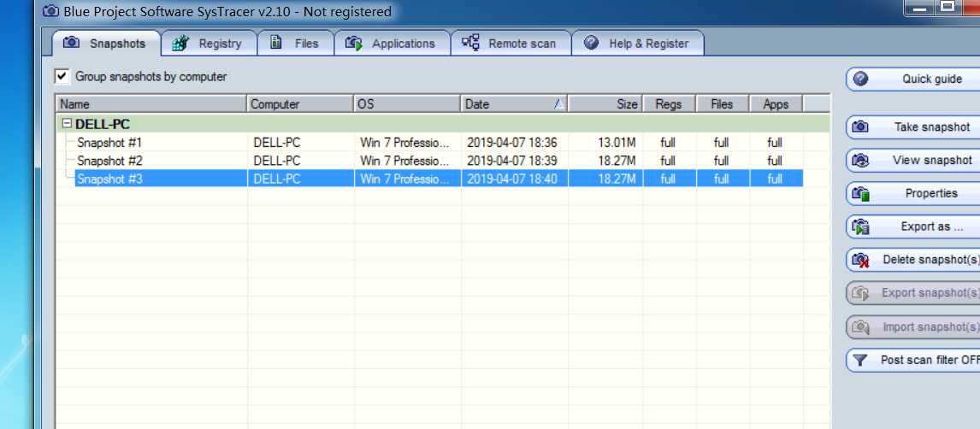Open the Help & Register tab

(x=637, y=43)
